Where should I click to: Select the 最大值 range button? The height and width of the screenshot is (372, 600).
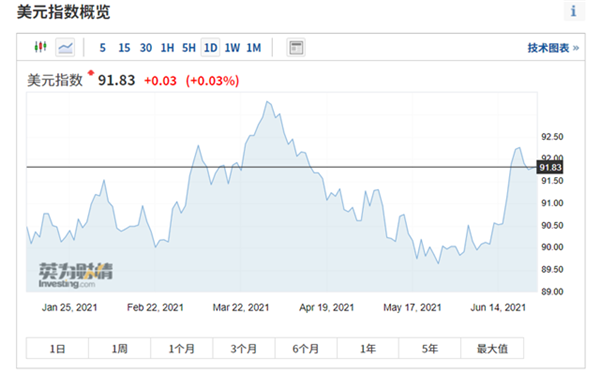(492, 348)
